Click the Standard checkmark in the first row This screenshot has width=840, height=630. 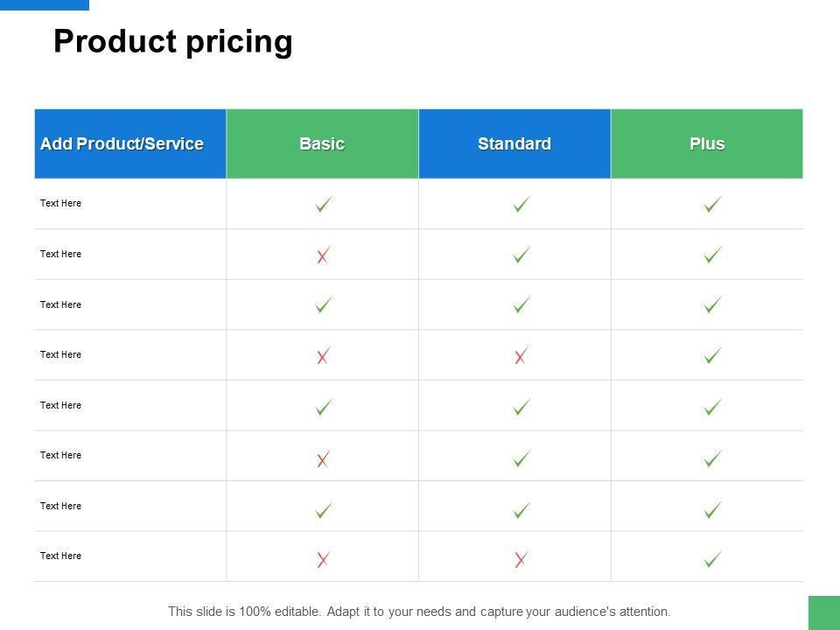point(521,205)
